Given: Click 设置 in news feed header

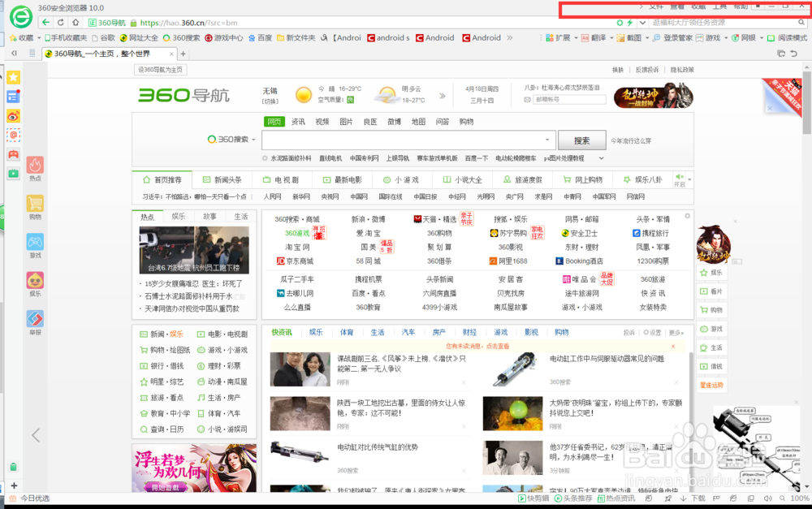Looking at the screenshot, I should 652,332.
